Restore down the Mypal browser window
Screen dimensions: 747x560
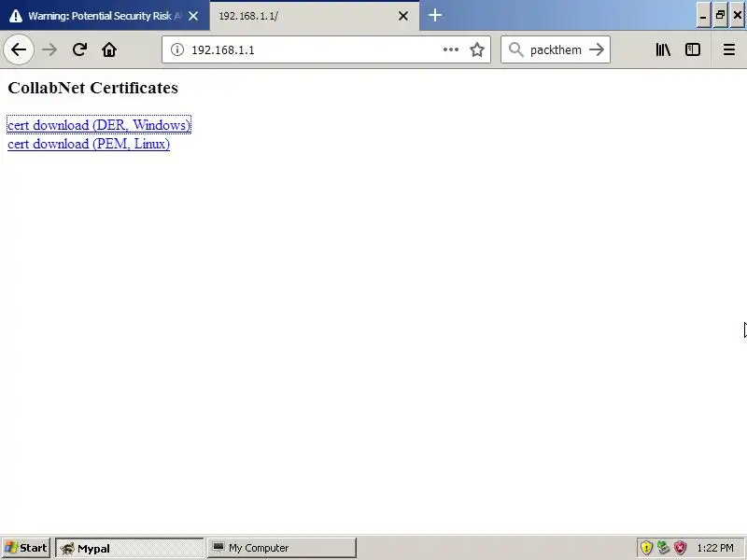[720, 16]
